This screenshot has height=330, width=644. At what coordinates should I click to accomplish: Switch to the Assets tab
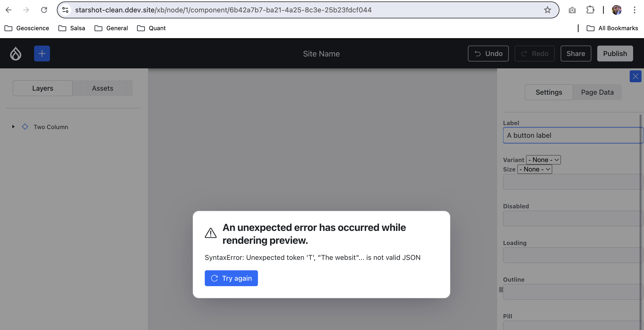point(102,88)
